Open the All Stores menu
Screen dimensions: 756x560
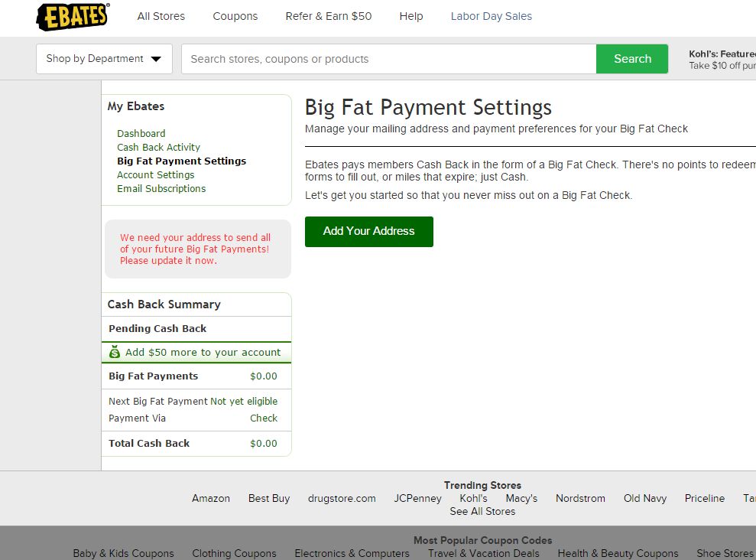point(161,16)
